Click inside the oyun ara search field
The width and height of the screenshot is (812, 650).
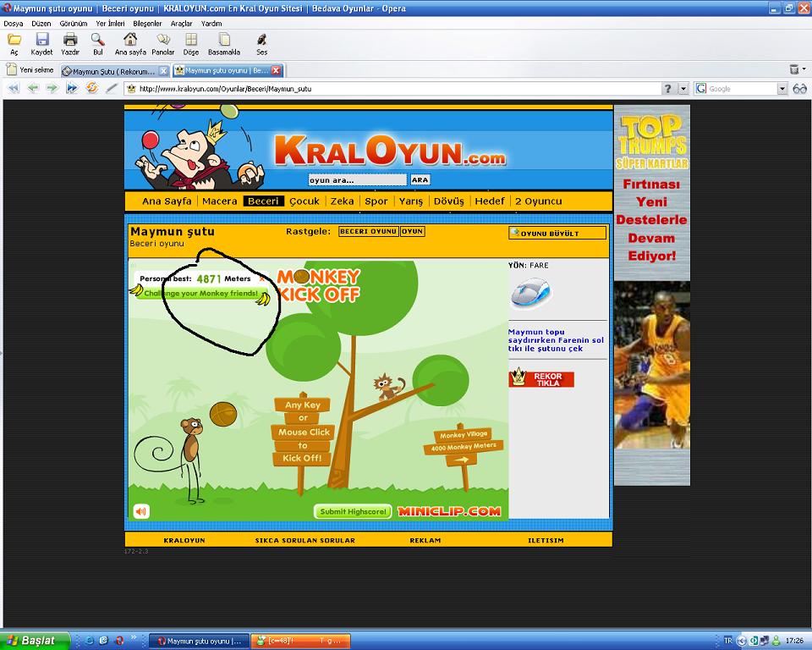[355, 179]
